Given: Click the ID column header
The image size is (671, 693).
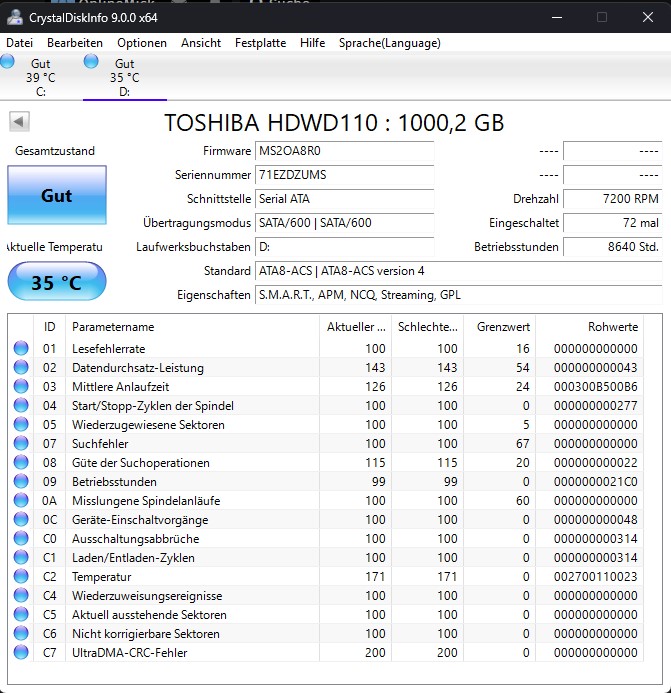Looking at the screenshot, I should 50,327.
